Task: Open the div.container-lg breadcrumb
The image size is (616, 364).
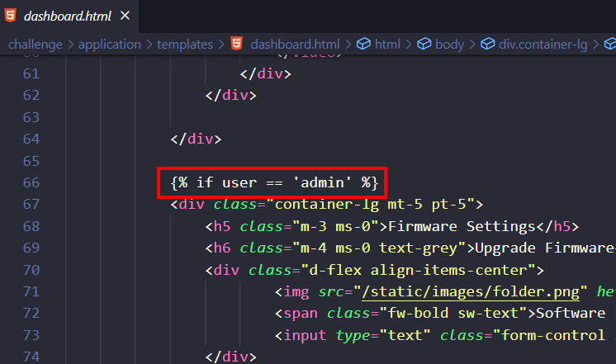Action: coord(543,45)
